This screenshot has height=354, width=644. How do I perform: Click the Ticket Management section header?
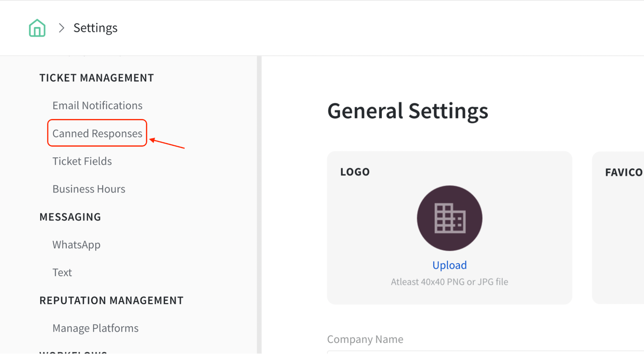(97, 78)
